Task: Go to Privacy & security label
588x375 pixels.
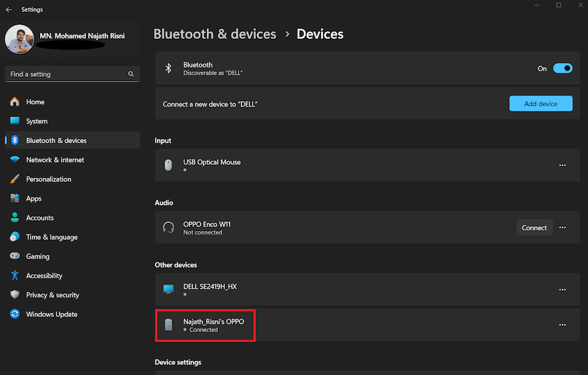Action: tap(53, 295)
